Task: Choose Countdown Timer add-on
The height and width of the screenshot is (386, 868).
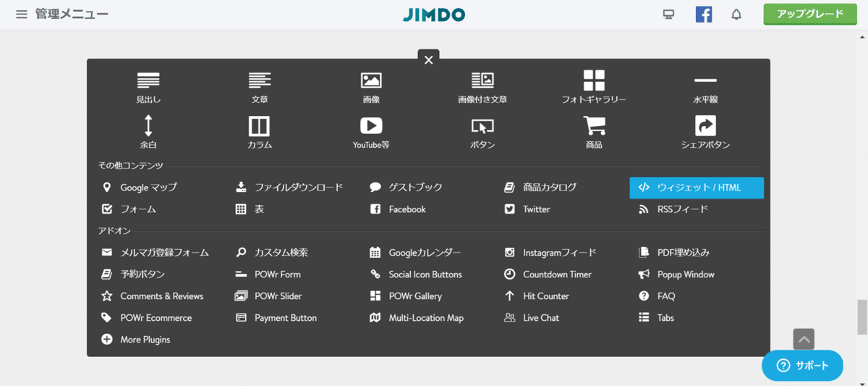Action: pos(548,274)
